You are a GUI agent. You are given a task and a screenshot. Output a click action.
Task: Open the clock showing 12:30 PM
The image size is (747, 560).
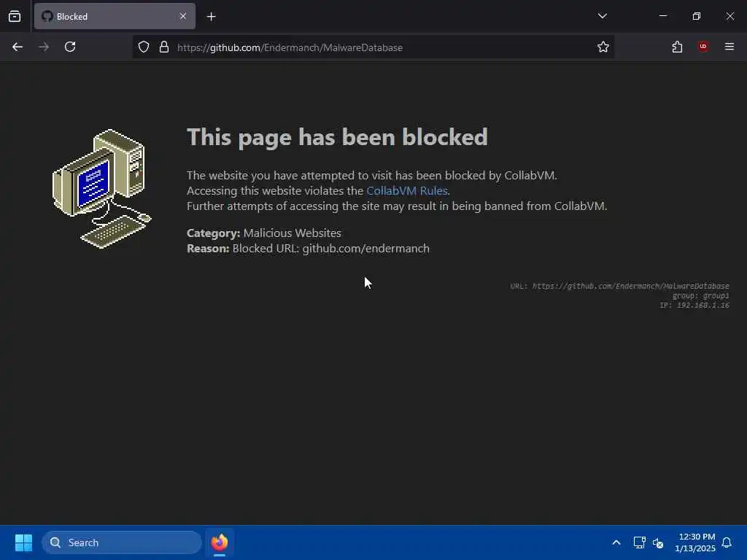click(695, 542)
